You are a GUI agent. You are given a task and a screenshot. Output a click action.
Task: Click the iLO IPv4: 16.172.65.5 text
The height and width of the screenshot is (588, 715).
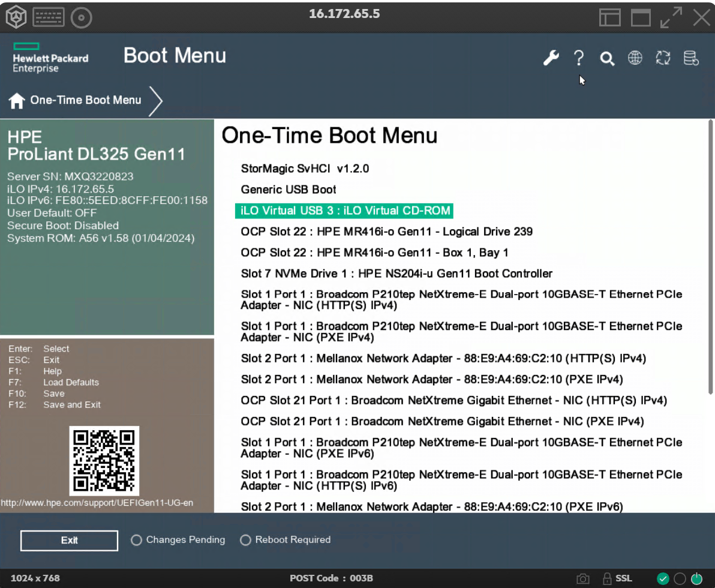[x=61, y=189]
